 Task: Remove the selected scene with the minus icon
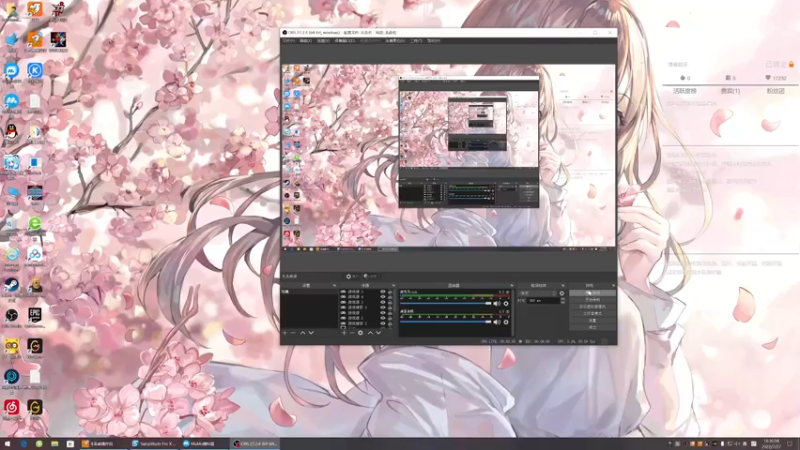point(293,333)
